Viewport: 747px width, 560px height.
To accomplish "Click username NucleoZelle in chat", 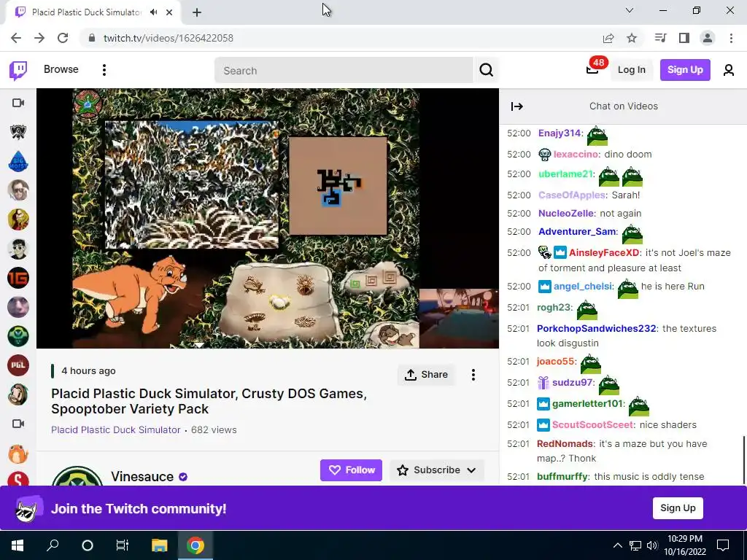I will (x=566, y=214).
